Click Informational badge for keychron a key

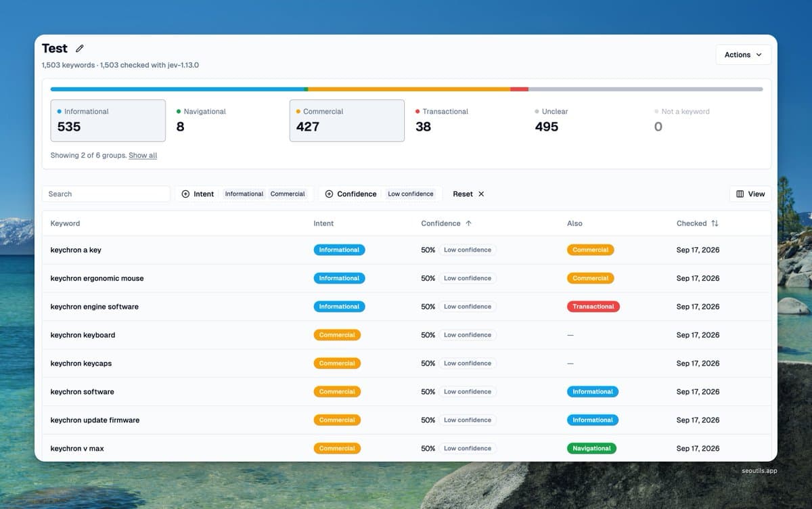[x=339, y=250]
